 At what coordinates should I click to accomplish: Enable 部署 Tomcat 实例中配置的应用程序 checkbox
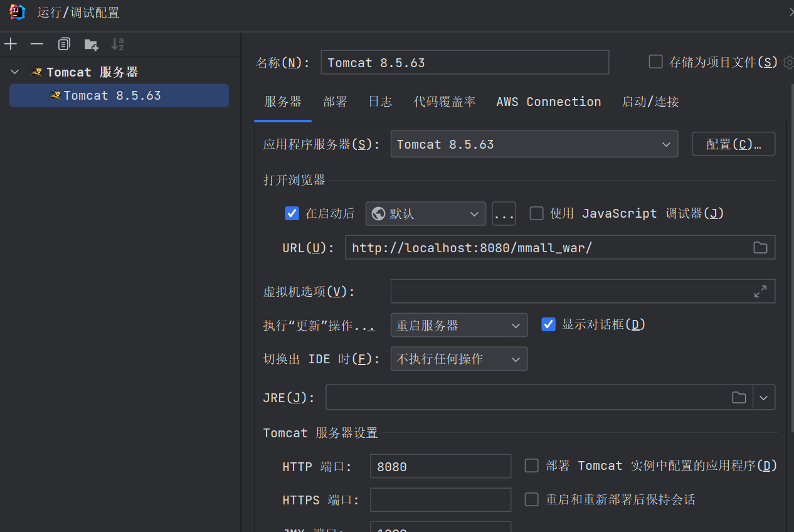531,465
